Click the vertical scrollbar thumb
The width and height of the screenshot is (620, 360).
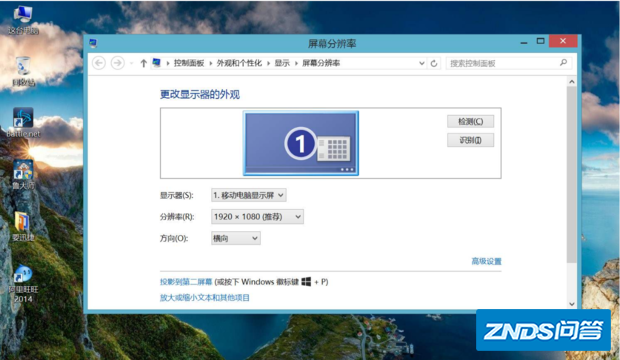(x=571, y=174)
